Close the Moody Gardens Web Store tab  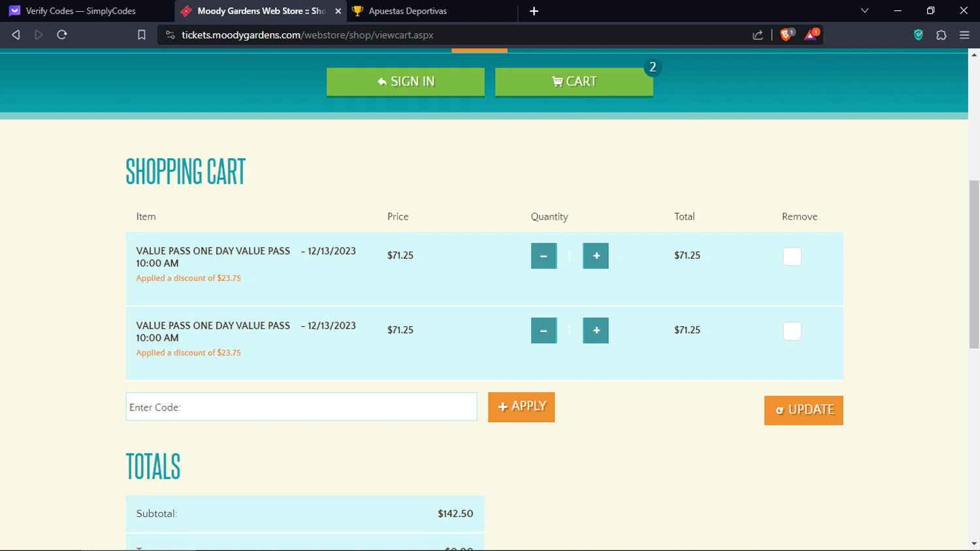[x=338, y=11]
